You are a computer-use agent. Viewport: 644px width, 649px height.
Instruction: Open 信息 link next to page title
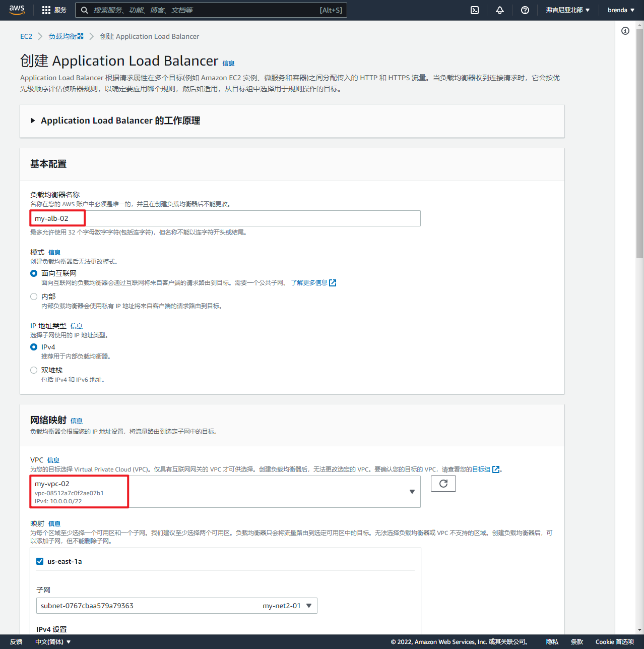[x=228, y=64]
